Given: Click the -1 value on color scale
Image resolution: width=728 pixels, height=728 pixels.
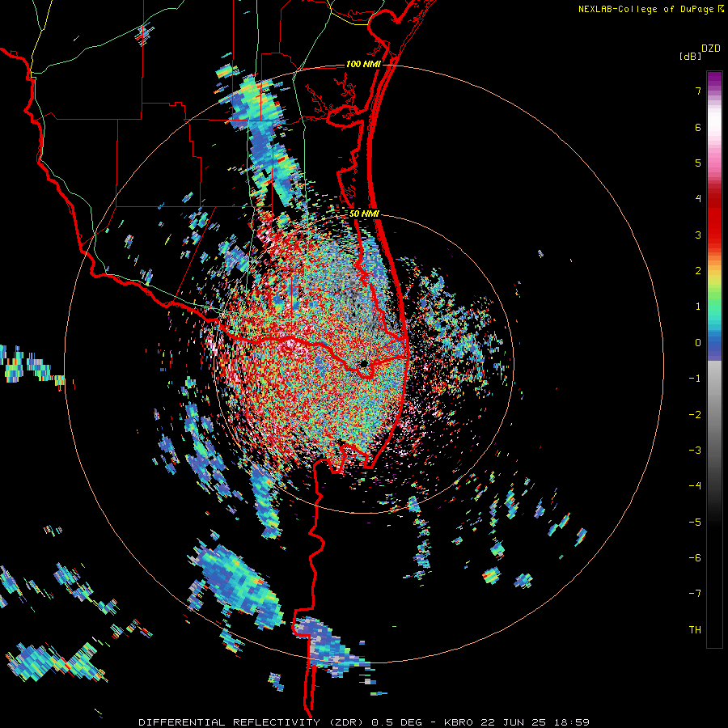Looking at the screenshot, I should 695,379.
